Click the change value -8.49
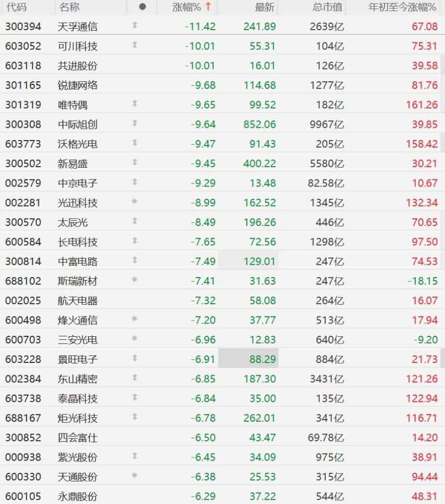The height and width of the screenshot is (504, 445). point(203,222)
